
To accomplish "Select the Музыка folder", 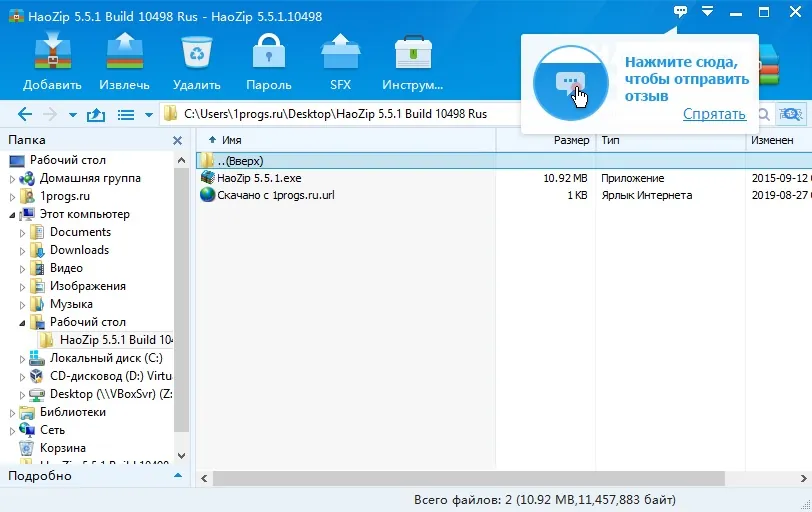I will tap(71, 304).
